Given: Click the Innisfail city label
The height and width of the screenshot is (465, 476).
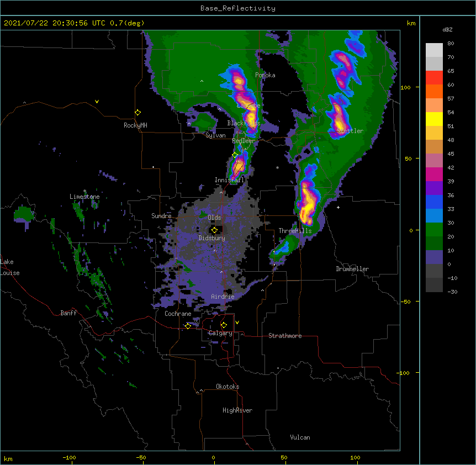Looking at the screenshot, I should coord(230,180).
